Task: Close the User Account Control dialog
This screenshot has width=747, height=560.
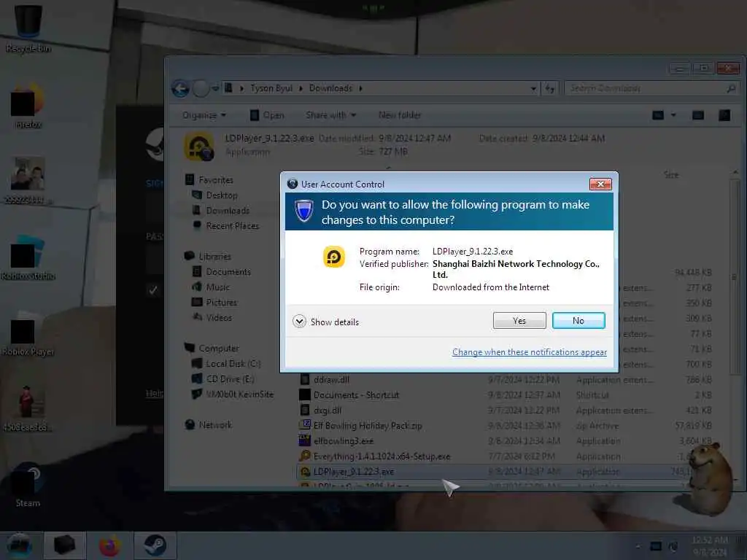Action: click(600, 184)
